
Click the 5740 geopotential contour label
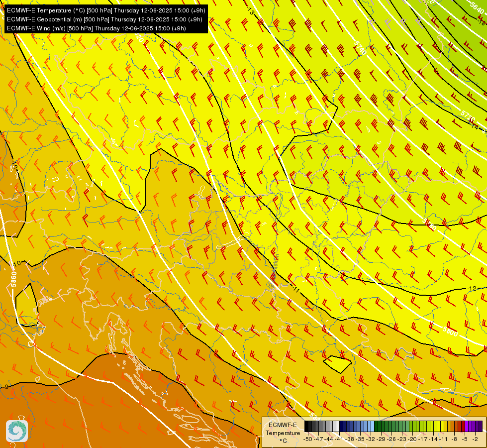(x=360, y=48)
